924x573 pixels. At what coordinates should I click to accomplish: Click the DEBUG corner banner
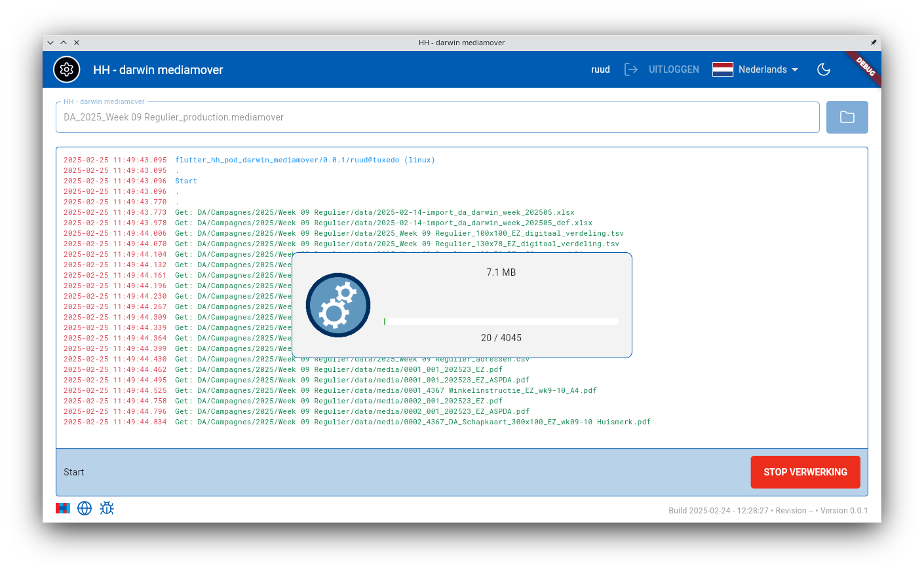coord(866,66)
